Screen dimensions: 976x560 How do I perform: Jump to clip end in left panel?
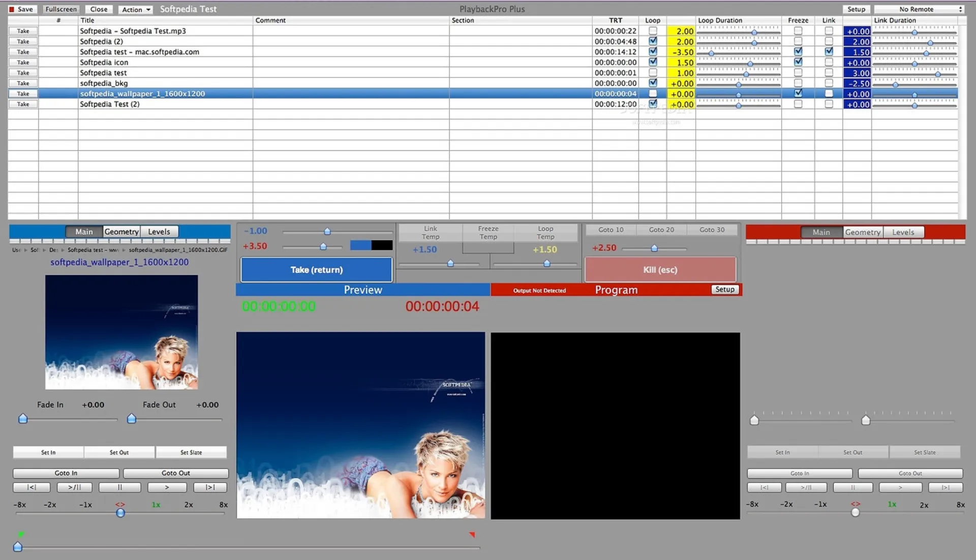click(210, 487)
